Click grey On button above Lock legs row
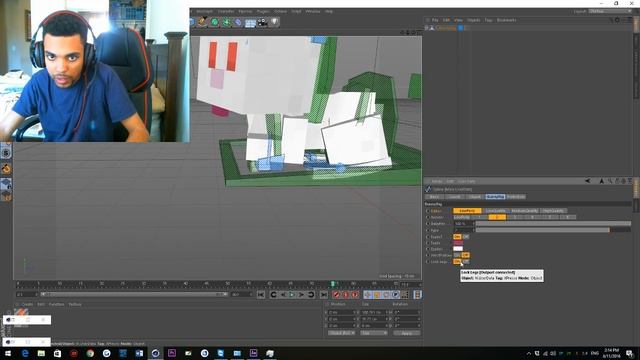This screenshot has width=640, height=360. [457, 255]
